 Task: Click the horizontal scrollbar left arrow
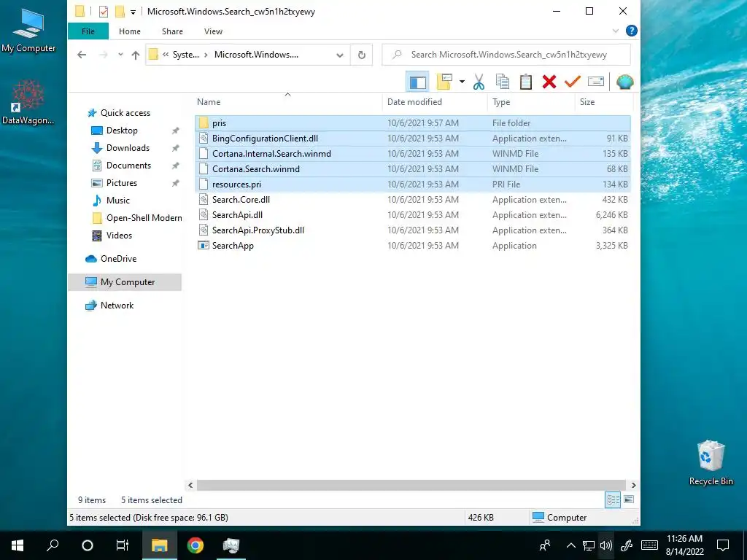tap(190, 485)
